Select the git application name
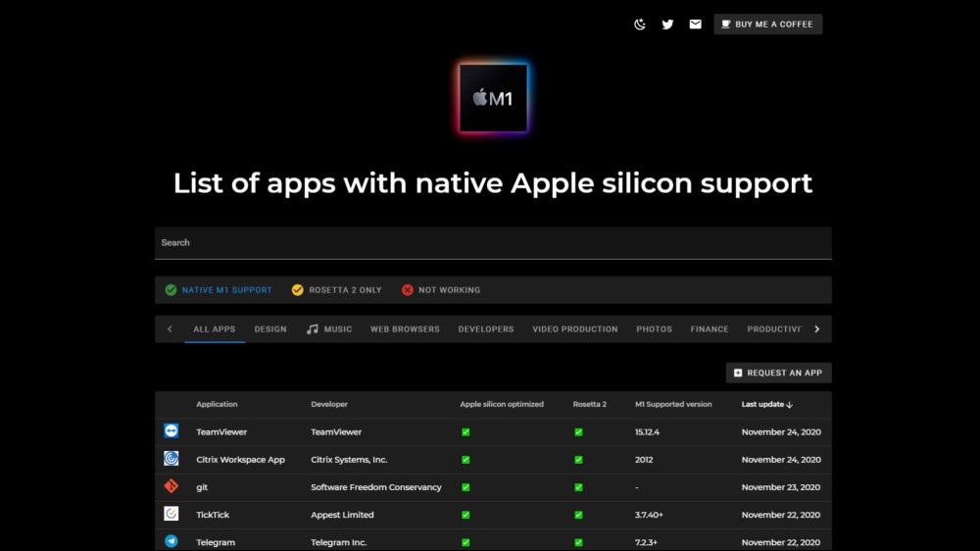The image size is (980, 551). (x=202, y=487)
